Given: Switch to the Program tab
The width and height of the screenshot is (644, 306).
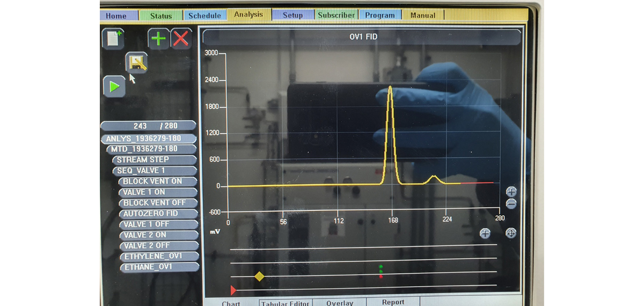Looking at the screenshot, I should (x=379, y=16).
